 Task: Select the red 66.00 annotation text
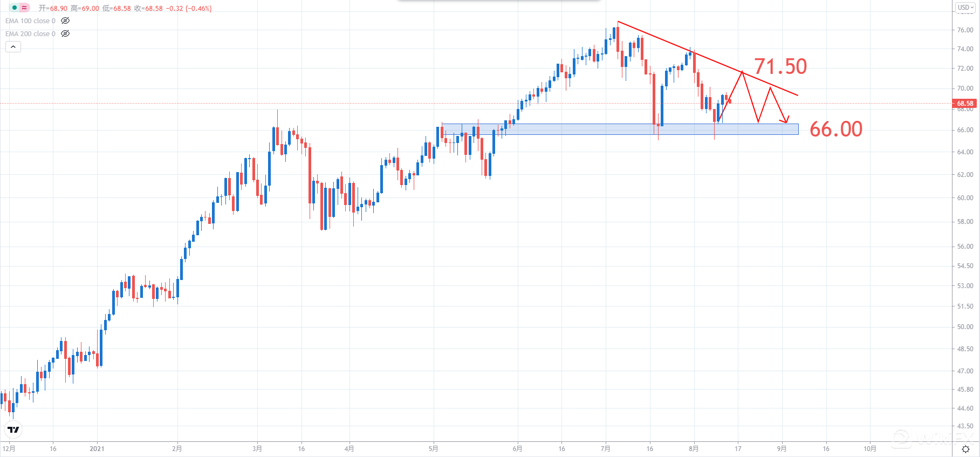pos(836,129)
